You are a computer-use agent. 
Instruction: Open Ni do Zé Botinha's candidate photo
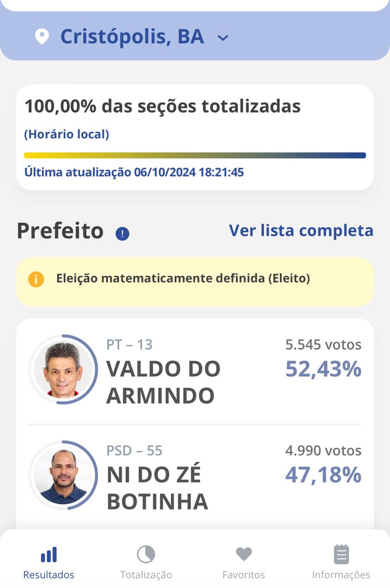click(x=63, y=475)
